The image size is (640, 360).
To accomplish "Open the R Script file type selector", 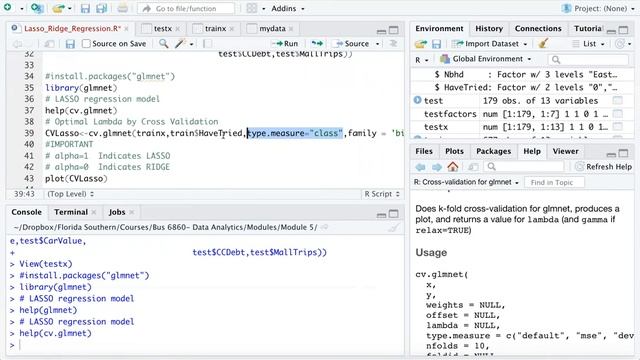I will [382, 194].
